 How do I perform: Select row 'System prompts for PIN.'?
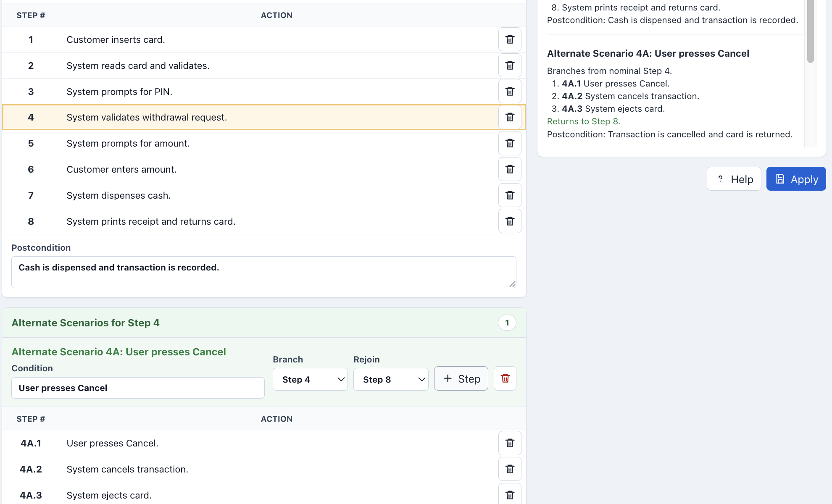tap(264, 92)
